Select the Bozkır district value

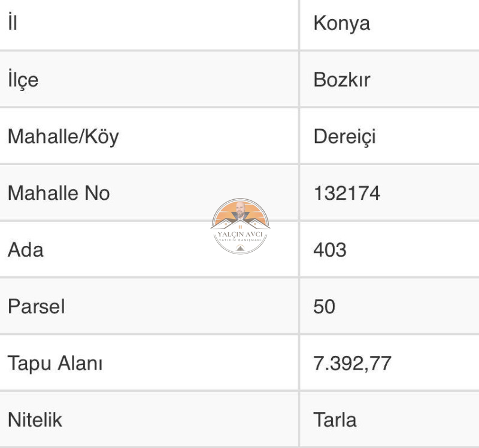(341, 80)
